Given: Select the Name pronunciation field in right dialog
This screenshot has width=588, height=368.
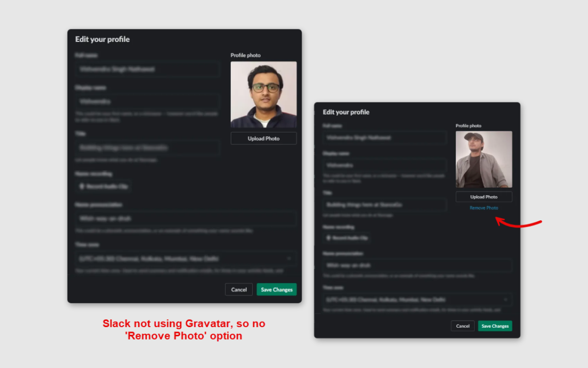Looking at the screenshot, I should tap(417, 265).
